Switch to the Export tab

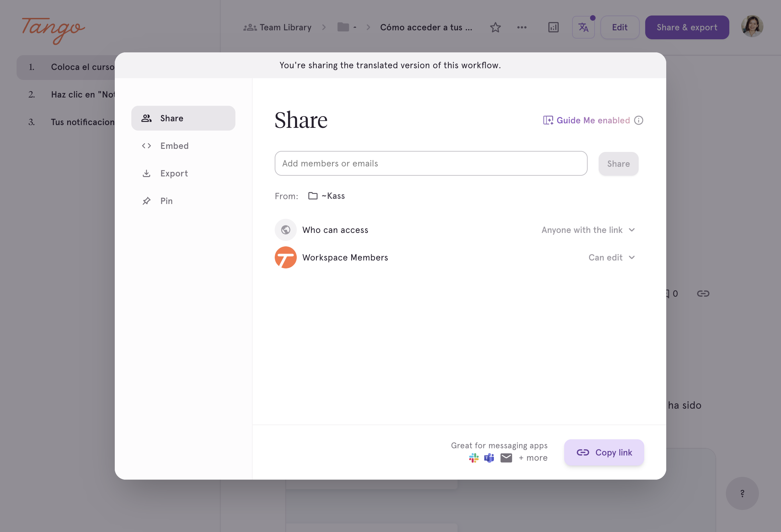coord(183,173)
